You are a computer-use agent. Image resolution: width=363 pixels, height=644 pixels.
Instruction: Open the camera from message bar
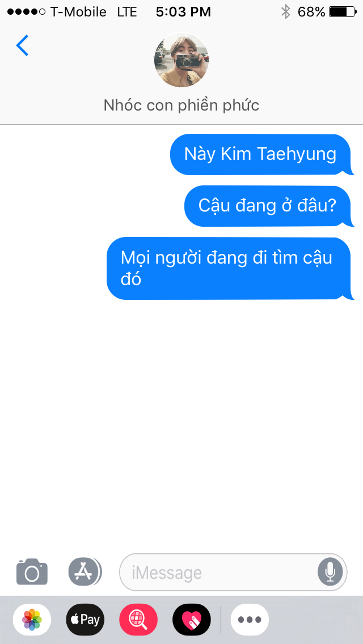pos(32,571)
